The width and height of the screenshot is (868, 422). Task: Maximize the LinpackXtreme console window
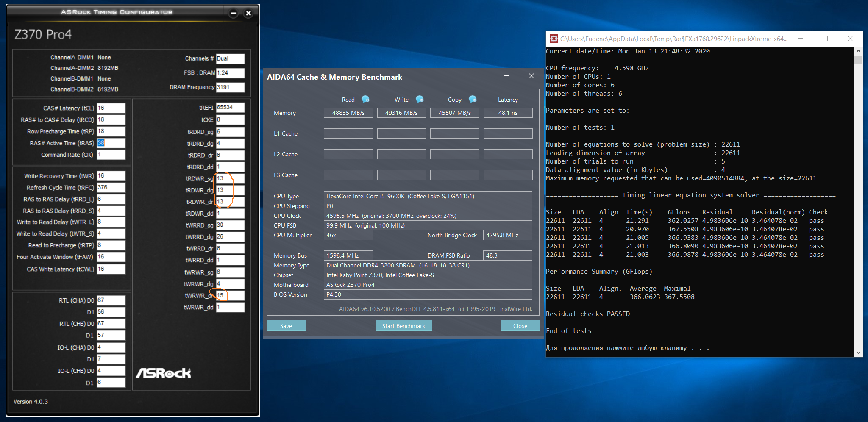pyautogui.click(x=825, y=39)
